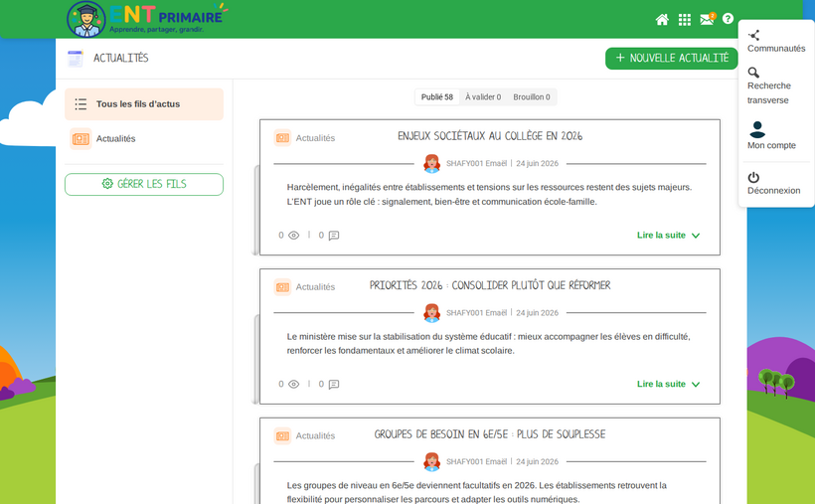Image resolution: width=815 pixels, height=504 pixels.
Task: Click the feed icon on Groupes de besoin card
Action: pyautogui.click(x=282, y=435)
